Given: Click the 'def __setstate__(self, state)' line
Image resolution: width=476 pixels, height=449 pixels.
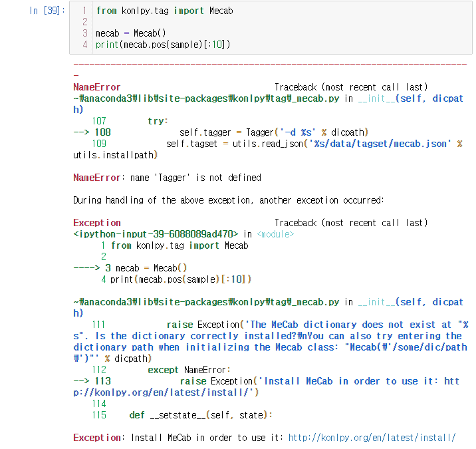Looking at the screenshot, I should (201, 415).
